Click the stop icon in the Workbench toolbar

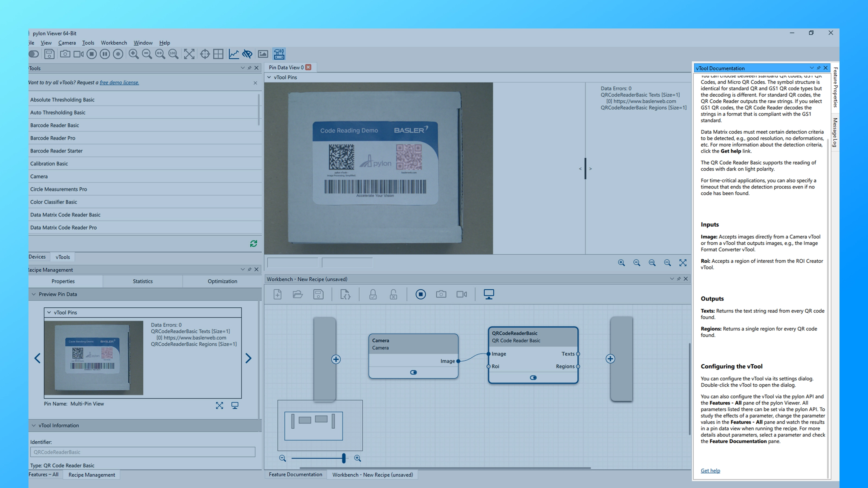420,294
